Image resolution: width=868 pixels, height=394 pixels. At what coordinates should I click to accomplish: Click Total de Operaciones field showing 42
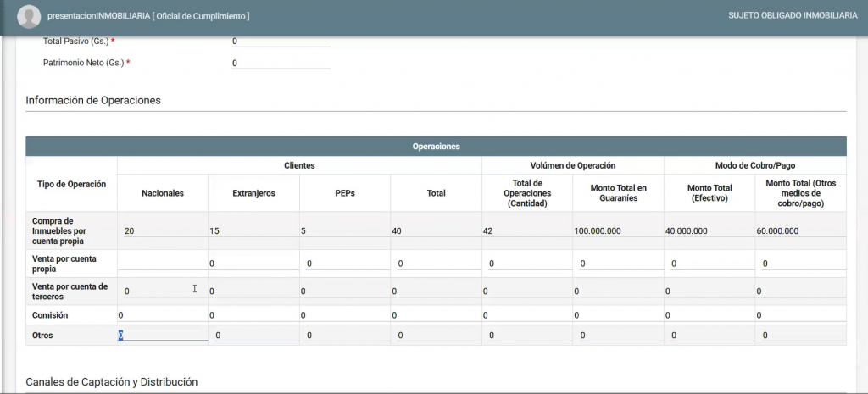point(526,231)
